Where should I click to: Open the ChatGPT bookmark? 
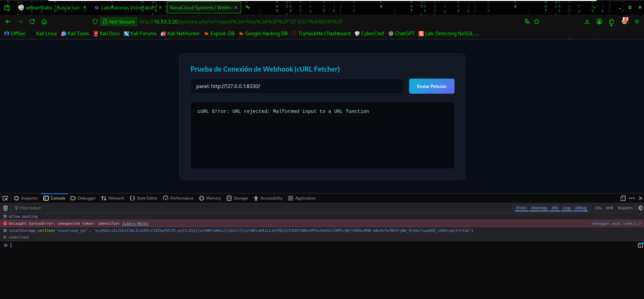pos(401,34)
